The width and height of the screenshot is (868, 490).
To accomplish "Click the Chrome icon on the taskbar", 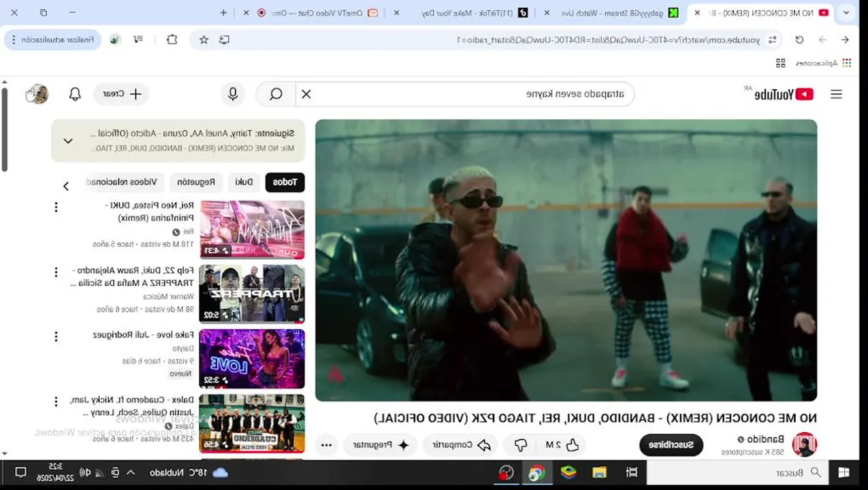I will tap(536, 472).
